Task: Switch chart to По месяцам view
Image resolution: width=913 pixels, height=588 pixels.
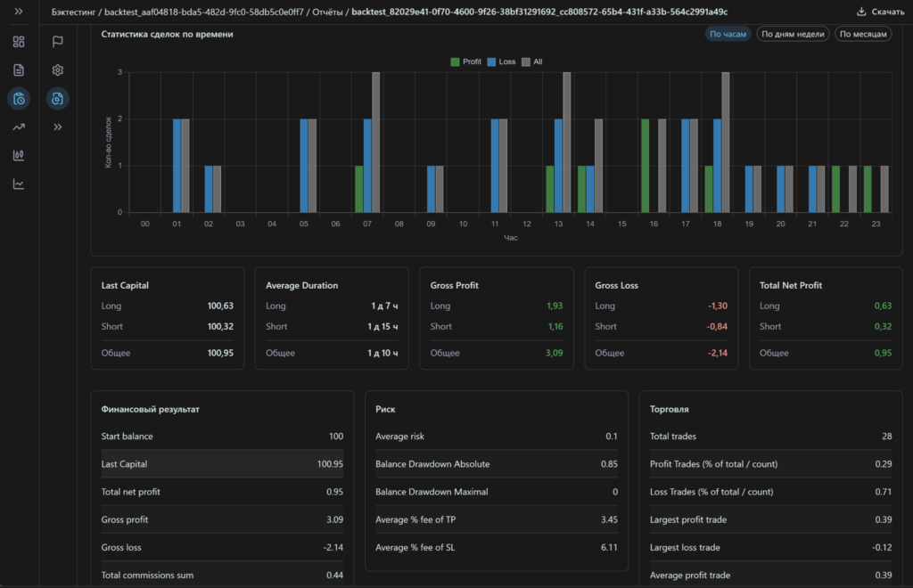Action: click(863, 34)
